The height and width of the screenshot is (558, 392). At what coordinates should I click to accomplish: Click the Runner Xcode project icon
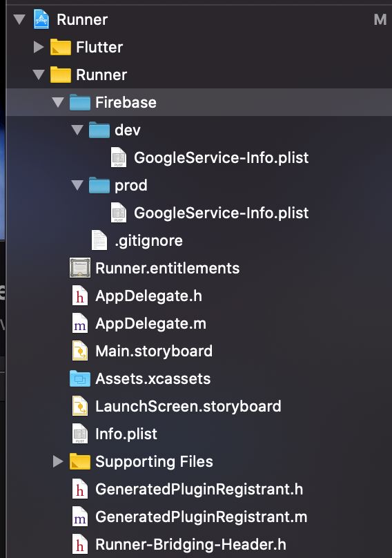(41, 19)
